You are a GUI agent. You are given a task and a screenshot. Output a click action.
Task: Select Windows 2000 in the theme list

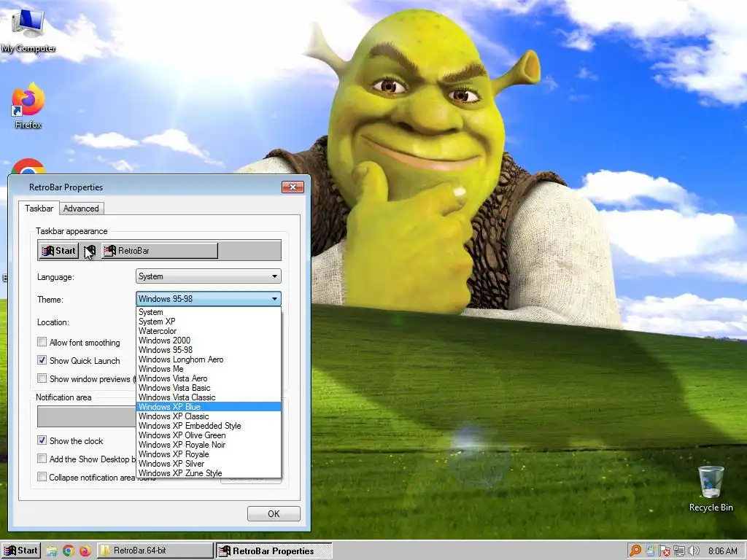coord(209,341)
